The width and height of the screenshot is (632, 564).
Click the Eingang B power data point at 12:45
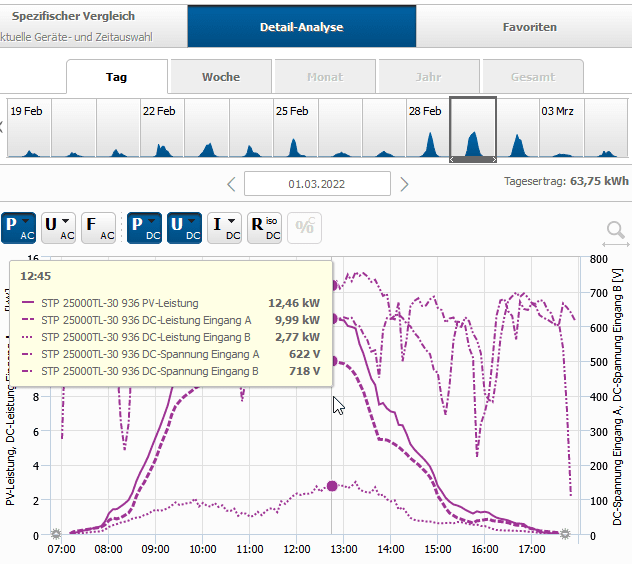point(332,486)
